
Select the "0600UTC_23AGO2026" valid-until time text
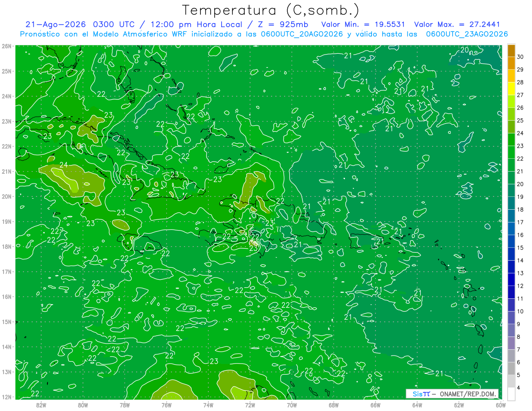[x=467, y=34]
